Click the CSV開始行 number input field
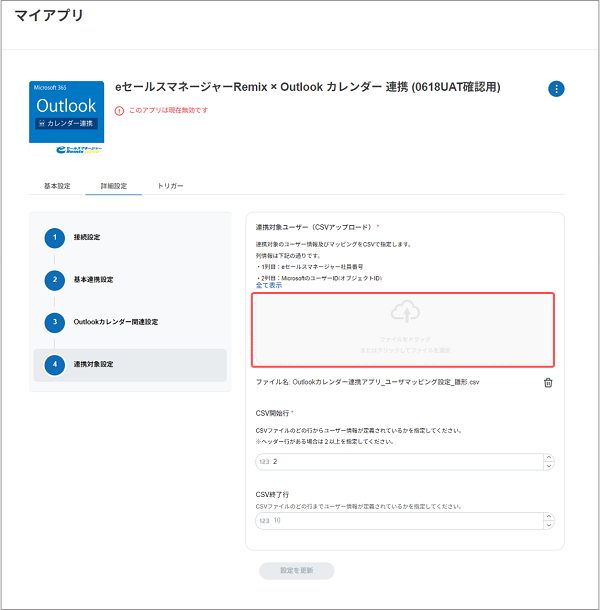Image resolution: width=600 pixels, height=610 pixels. click(400, 462)
